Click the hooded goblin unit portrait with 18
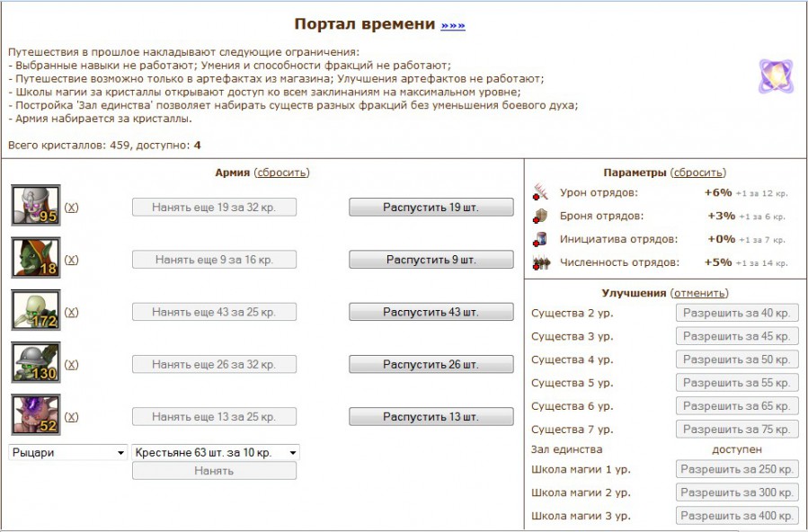Viewport: 808px width, 532px height. coord(36,258)
